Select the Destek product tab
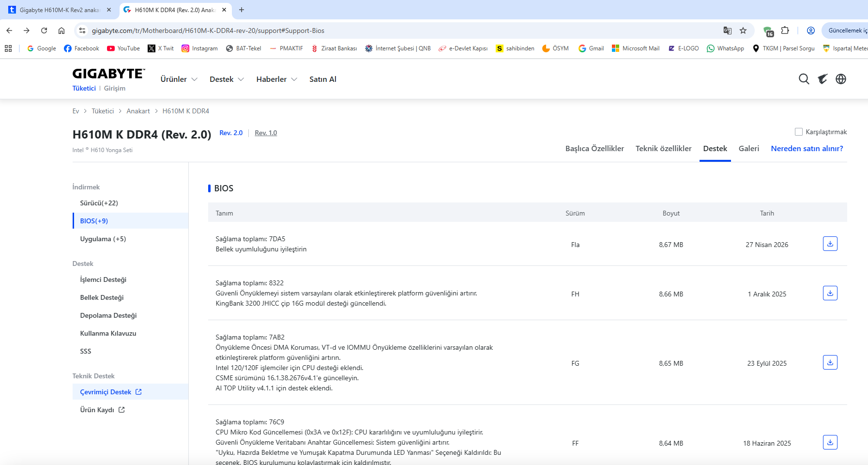Viewport: 868px width, 465px height. pyautogui.click(x=715, y=149)
